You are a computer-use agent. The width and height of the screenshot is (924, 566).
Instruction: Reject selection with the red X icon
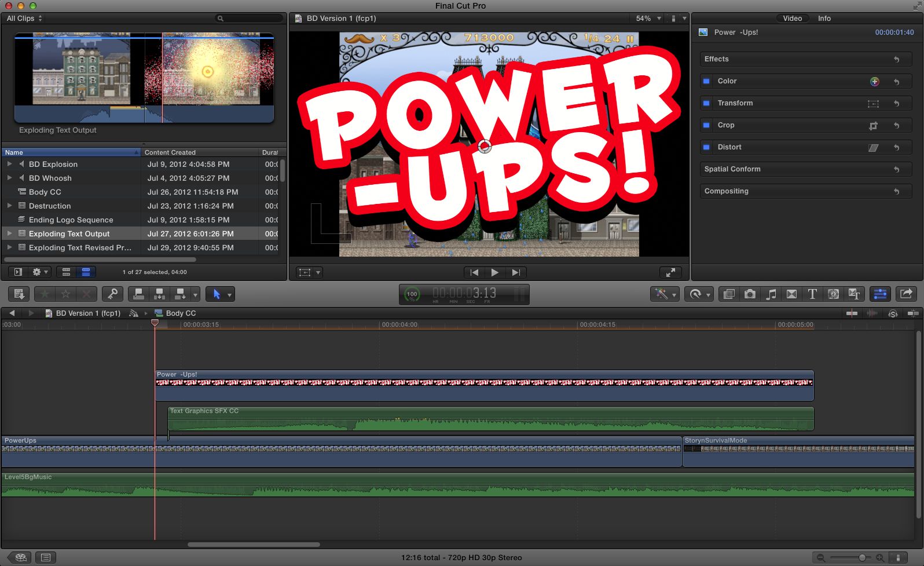pyautogui.click(x=87, y=294)
